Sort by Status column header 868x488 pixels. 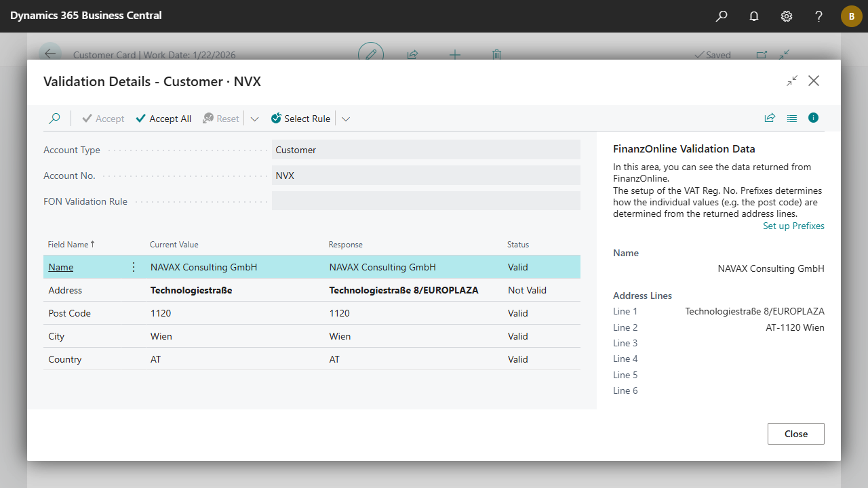pos(518,245)
